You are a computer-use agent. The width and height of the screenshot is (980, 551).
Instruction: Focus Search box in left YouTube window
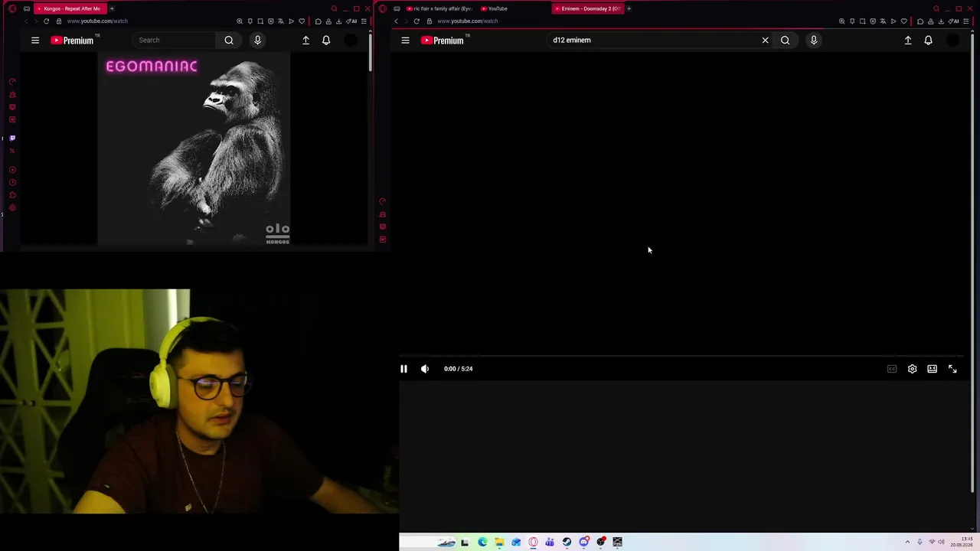click(x=174, y=40)
